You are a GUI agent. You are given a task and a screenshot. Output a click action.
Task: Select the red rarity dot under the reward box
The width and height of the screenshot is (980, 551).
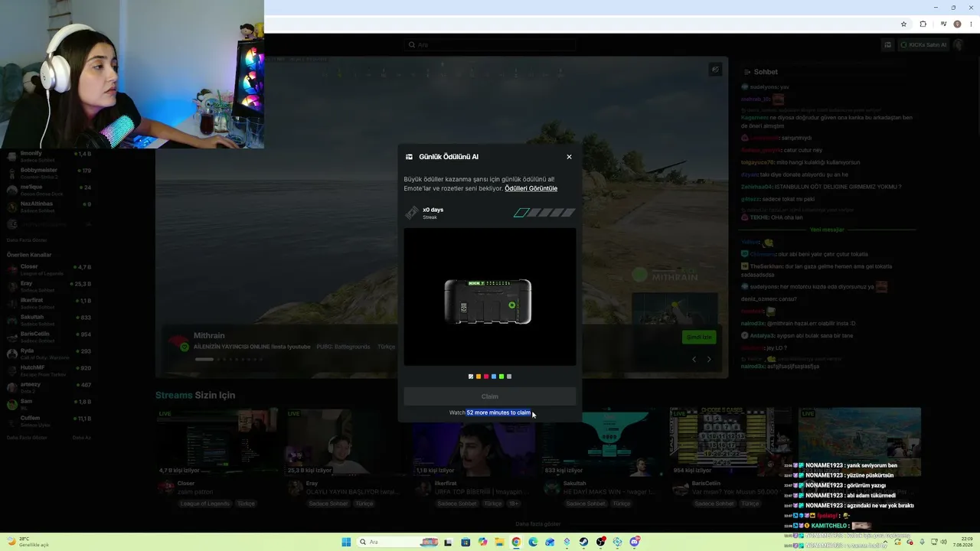click(x=486, y=377)
